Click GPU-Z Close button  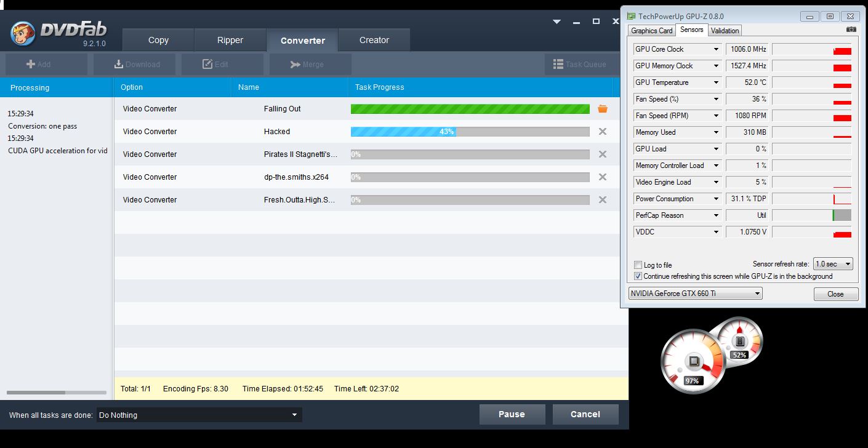tap(835, 294)
